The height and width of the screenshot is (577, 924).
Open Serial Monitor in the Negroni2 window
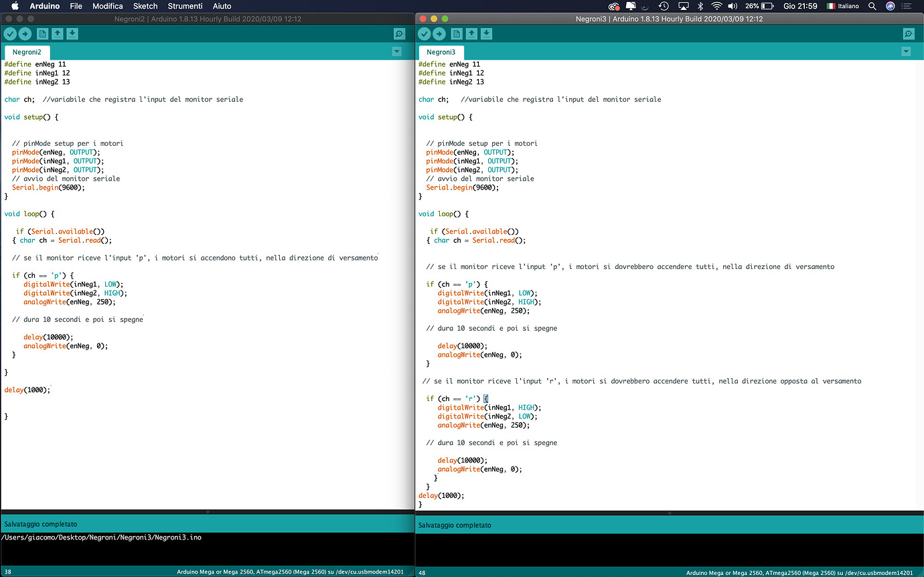(399, 33)
